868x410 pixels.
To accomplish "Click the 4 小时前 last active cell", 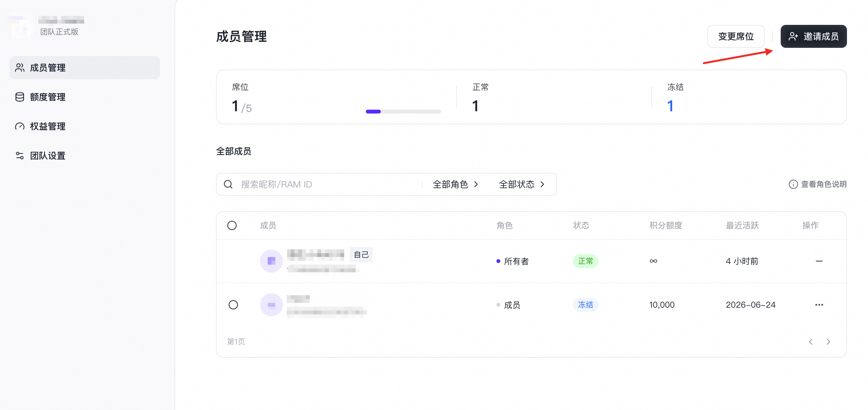I will click(742, 261).
